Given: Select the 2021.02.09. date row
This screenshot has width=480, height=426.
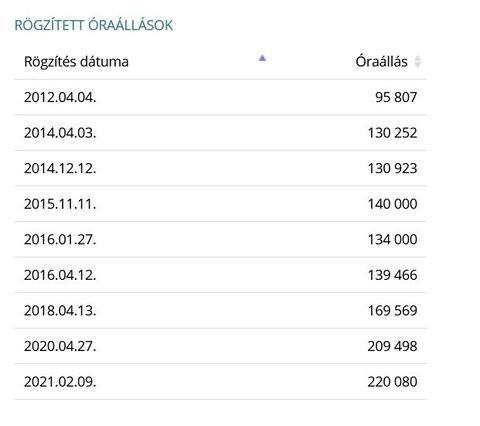Looking at the screenshot, I should 220,382.
